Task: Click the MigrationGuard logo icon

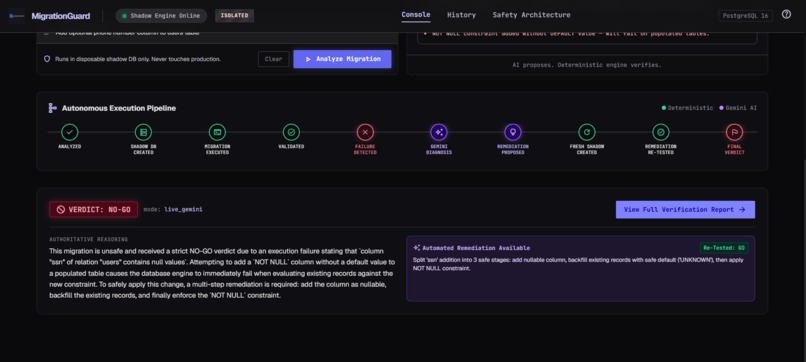Action: [x=16, y=16]
